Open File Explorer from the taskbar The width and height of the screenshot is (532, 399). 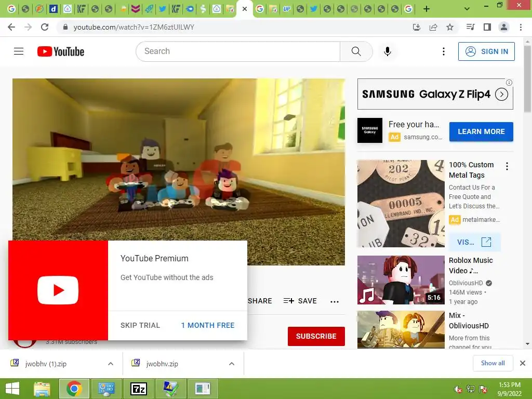42,389
